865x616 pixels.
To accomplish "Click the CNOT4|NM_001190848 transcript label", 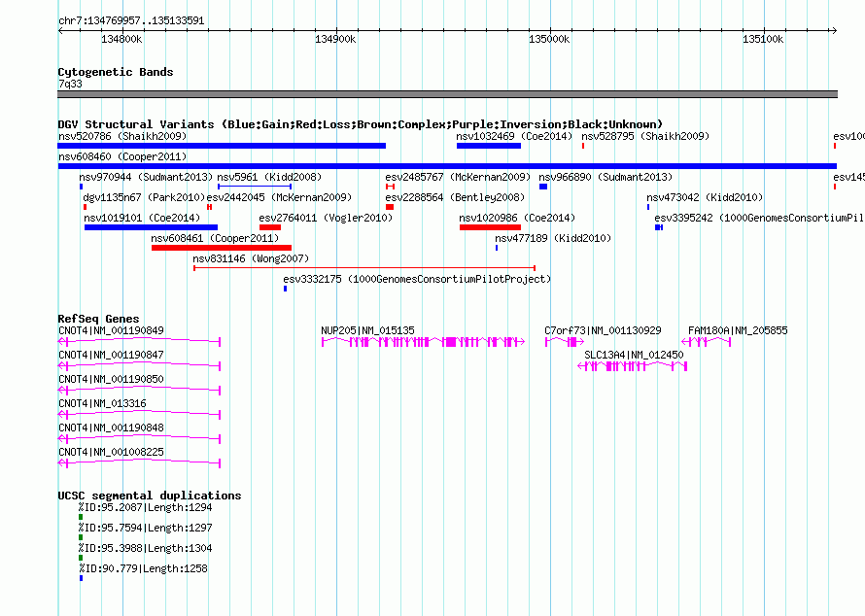I will (x=111, y=428).
